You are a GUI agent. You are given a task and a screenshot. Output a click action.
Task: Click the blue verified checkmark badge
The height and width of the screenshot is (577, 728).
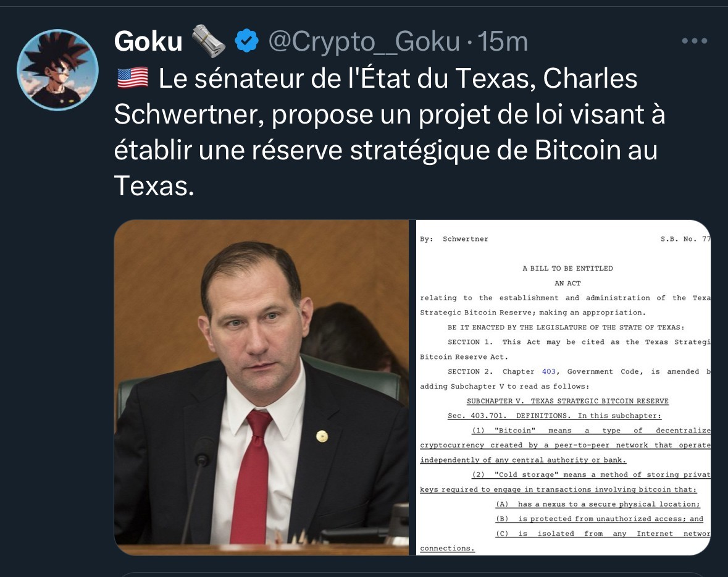click(x=246, y=41)
